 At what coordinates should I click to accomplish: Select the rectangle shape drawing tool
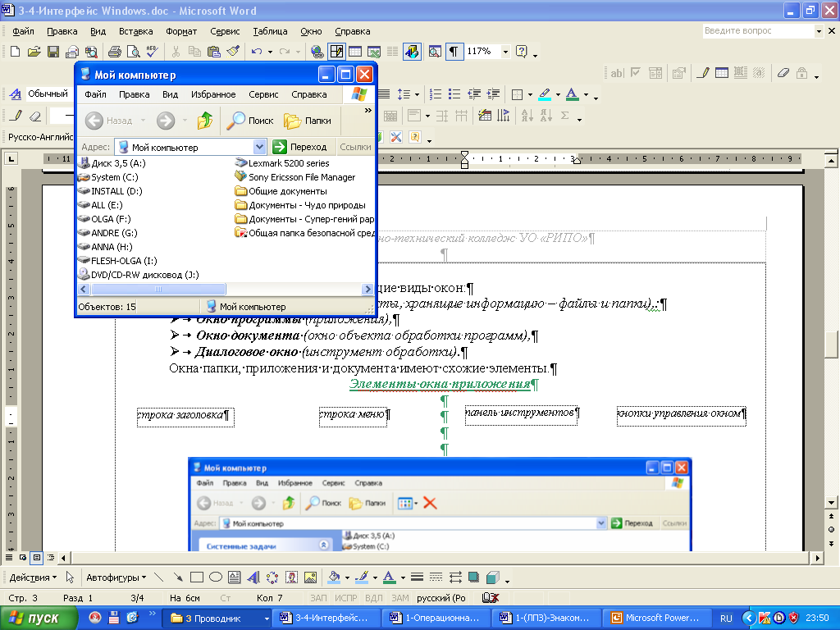coord(197,577)
